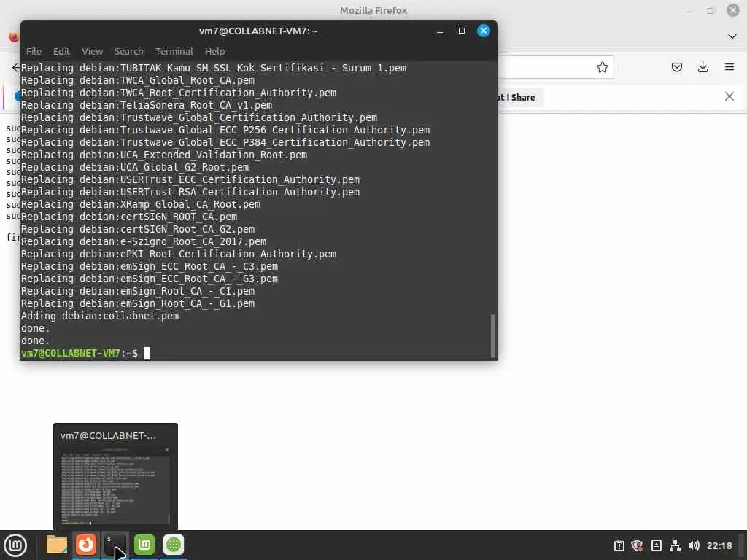Open the green Mint app in taskbar
Viewport: 747px width, 560px height.
144,545
